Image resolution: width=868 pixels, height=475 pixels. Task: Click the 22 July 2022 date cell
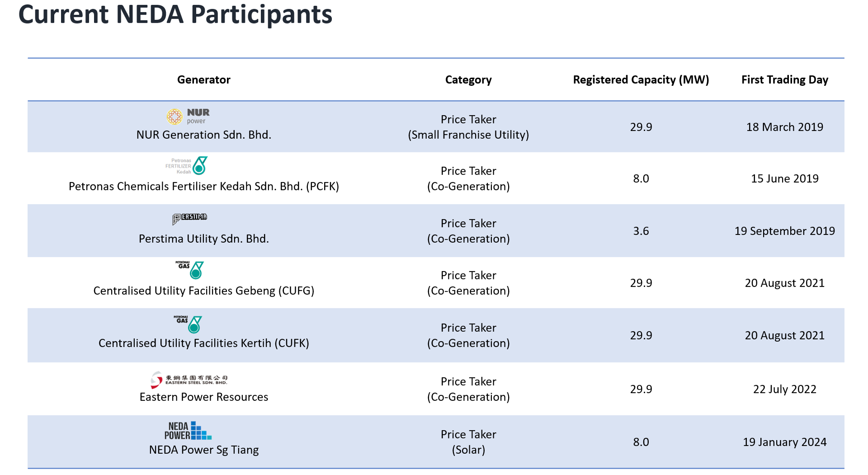coord(784,390)
